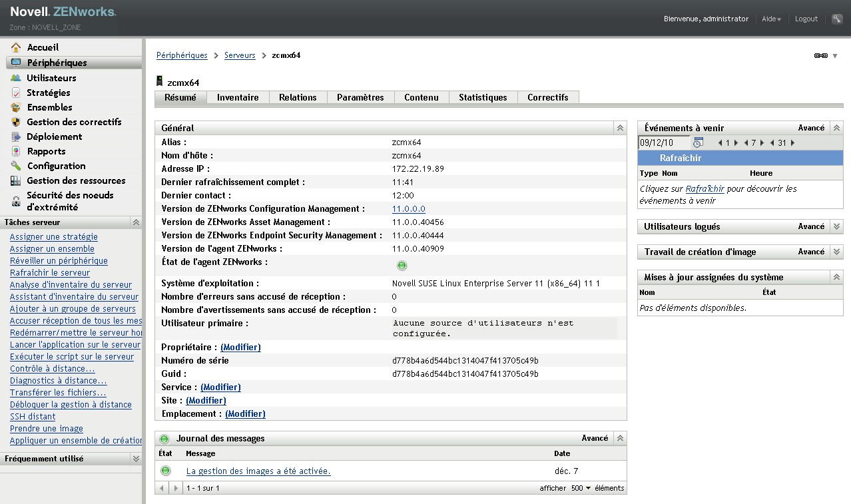Click the Serveurs breadcrumb link
851x504 pixels.
(x=240, y=55)
